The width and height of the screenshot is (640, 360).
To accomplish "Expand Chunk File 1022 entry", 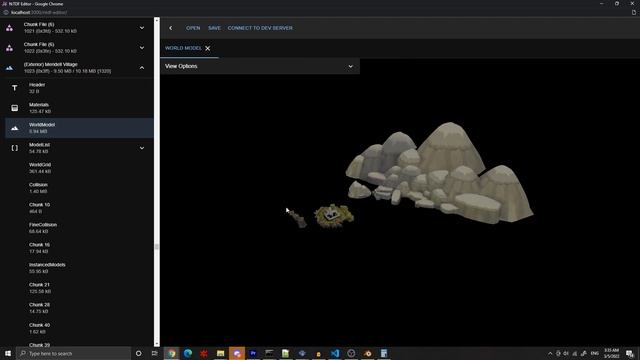I will click(142, 48).
